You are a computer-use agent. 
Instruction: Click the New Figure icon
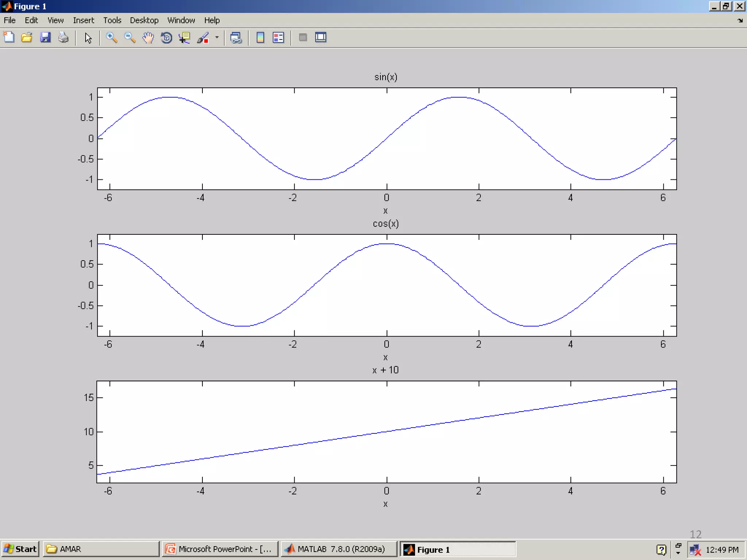(x=9, y=38)
